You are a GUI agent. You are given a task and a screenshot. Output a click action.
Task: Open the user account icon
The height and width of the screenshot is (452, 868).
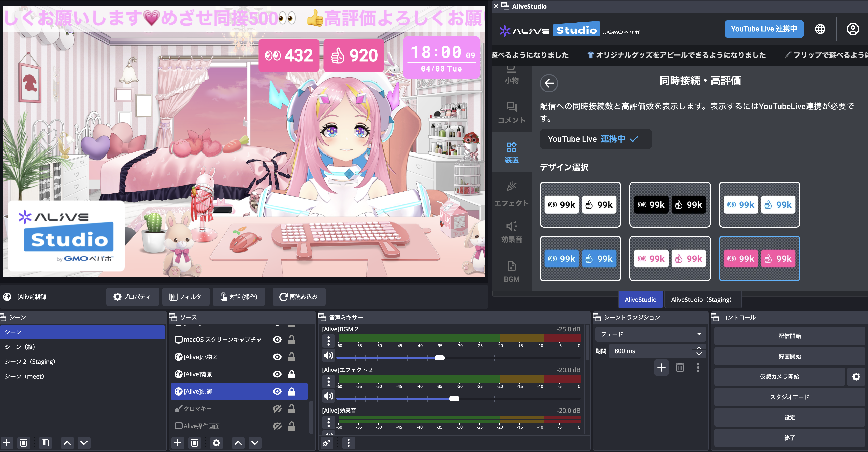853,29
